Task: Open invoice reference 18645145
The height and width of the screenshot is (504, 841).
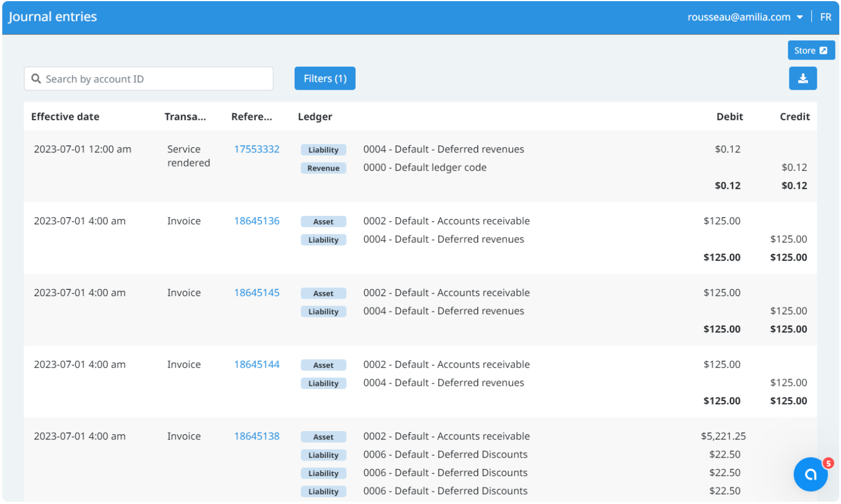Action: click(x=257, y=293)
